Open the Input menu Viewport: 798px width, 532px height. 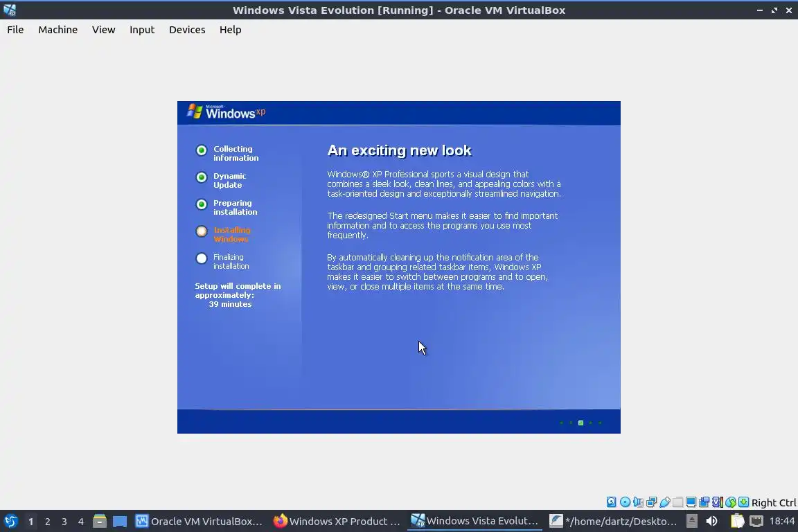tap(142, 30)
